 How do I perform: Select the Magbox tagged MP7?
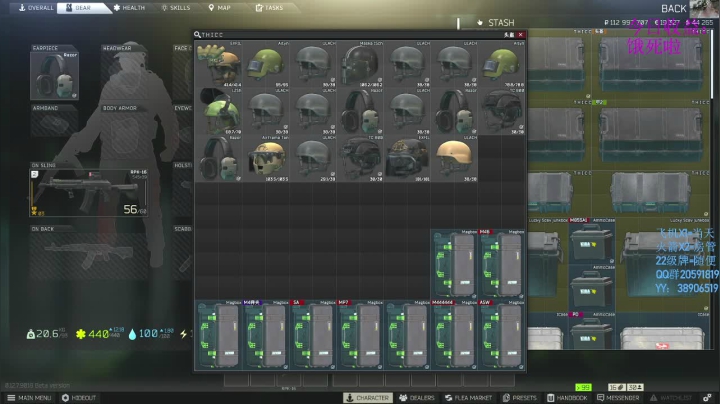pyautogui.click(x=360, y=335)
